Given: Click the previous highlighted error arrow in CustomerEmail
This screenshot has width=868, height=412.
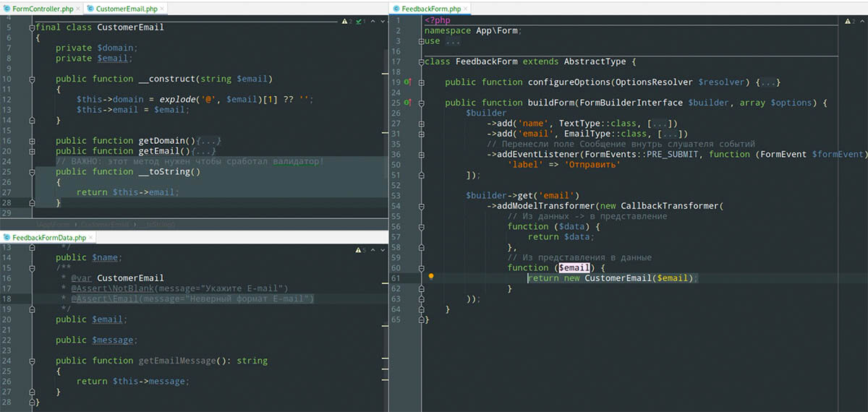Looking at the screenshot, I should (x=372, y=22).
